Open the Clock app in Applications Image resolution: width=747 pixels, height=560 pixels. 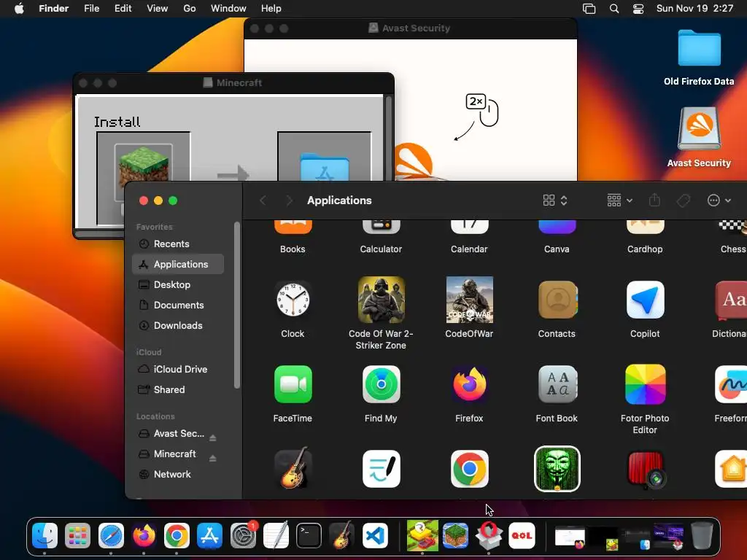(x=293, y=300)
